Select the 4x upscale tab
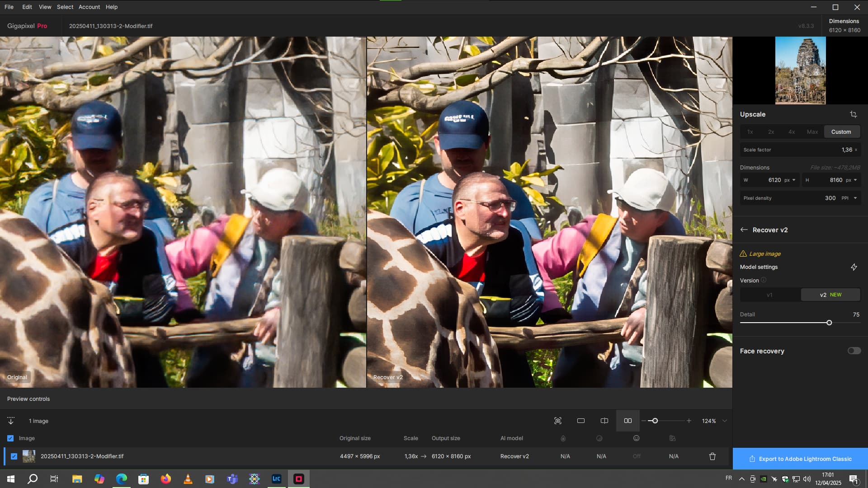 point(792,132)
